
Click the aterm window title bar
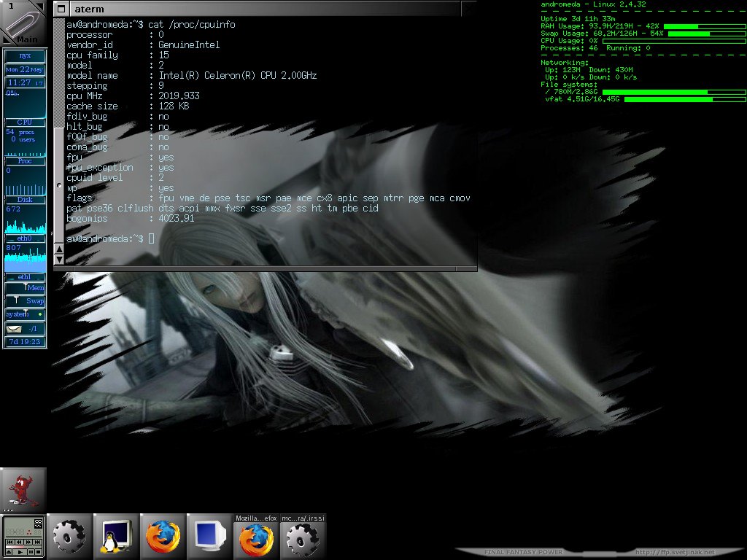(264, 9)
